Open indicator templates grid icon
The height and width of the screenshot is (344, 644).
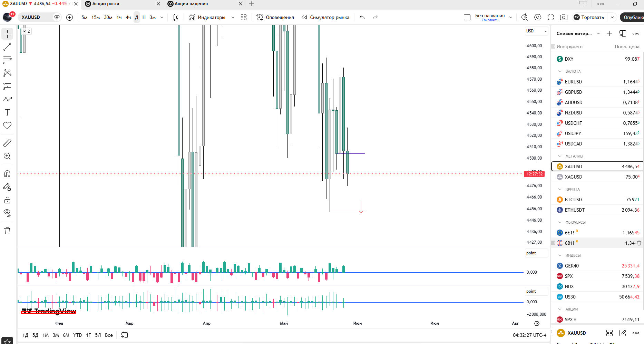(244, 17)
